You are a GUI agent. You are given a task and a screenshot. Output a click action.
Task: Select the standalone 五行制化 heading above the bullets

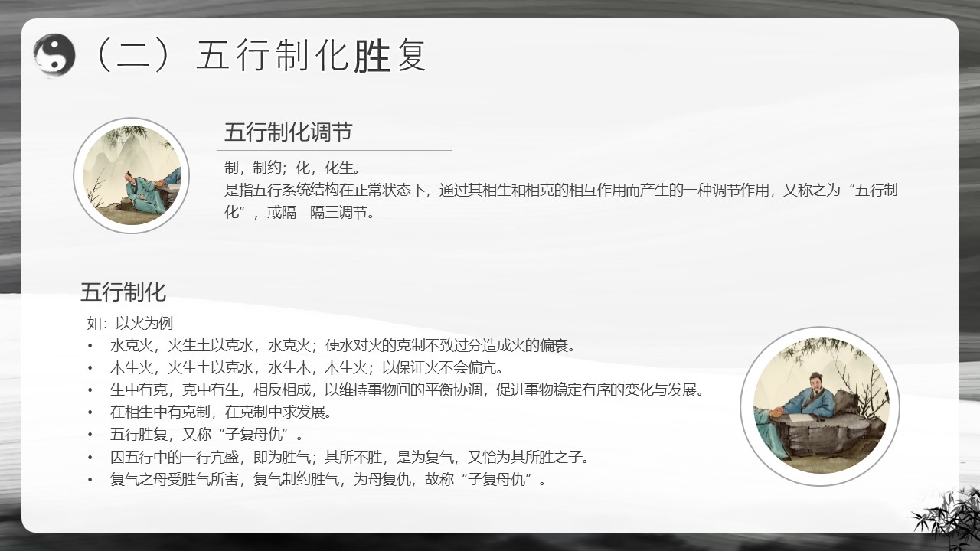point(123,292)
